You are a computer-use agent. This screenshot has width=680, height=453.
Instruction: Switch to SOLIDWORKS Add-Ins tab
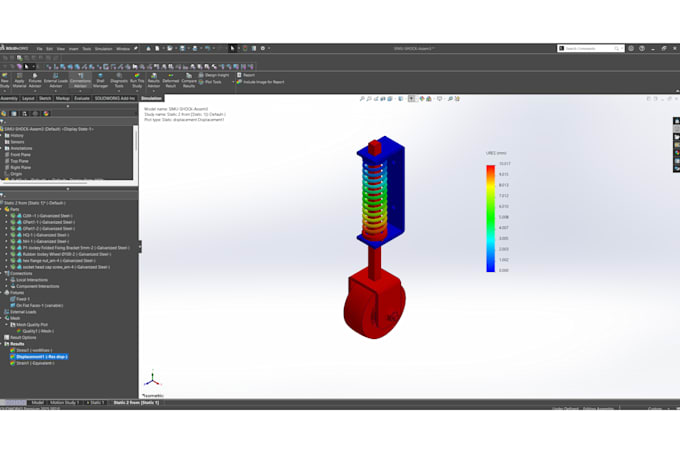coord(115,98)
